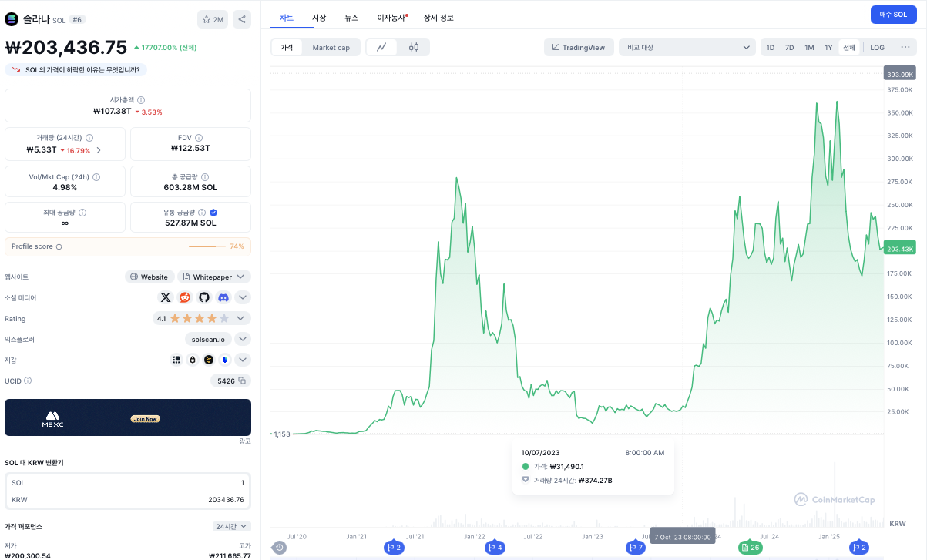Viewport: 927px width, 560px height.
Task: Click the info icon next to UCID
Action: [x=28, y=381]
